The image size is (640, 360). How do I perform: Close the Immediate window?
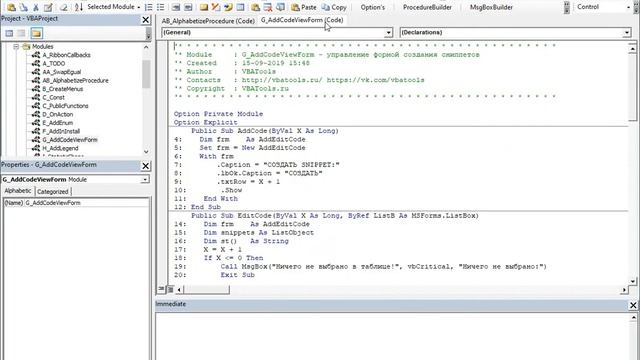tap(633, 305)
